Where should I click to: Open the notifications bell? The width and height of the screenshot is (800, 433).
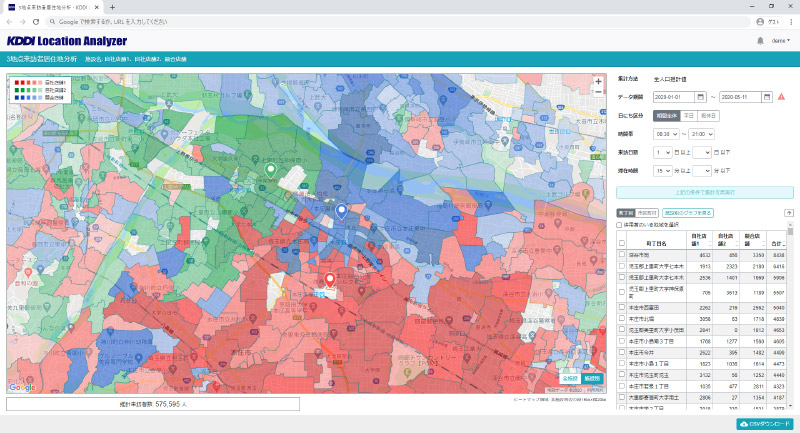click(x=760, y=41)
